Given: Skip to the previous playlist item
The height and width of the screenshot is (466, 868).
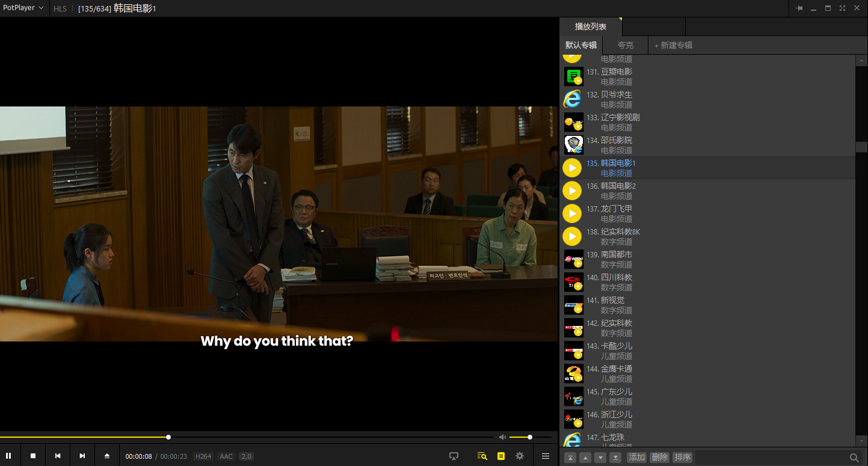Looking at the screenshot, I should point(58,456).
